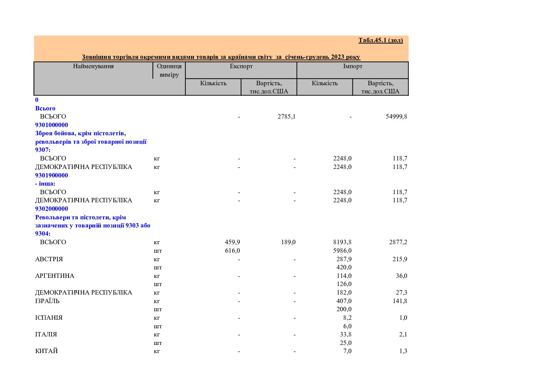
Task: Click the 'КИТАЙ' row label
Action: (x=46, y=351)
